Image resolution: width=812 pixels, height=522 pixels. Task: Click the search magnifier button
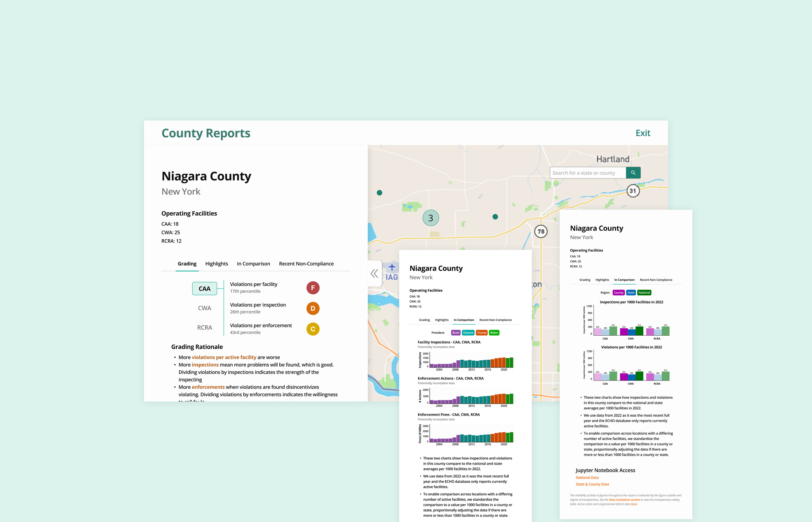633,173
